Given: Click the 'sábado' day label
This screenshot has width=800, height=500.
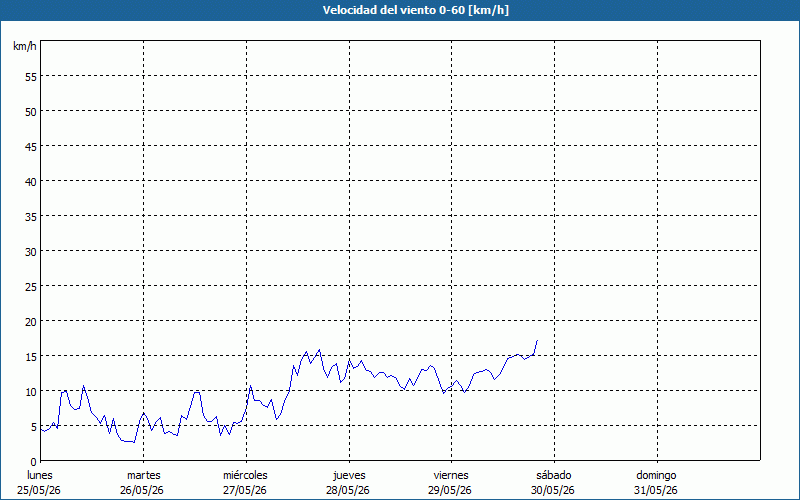Looking at the screenshot, I should pyautogui.click(x=554, y=475).
